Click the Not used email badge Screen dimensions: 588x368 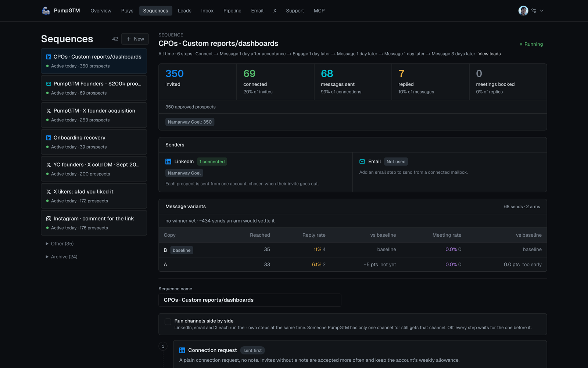(396, 162)
